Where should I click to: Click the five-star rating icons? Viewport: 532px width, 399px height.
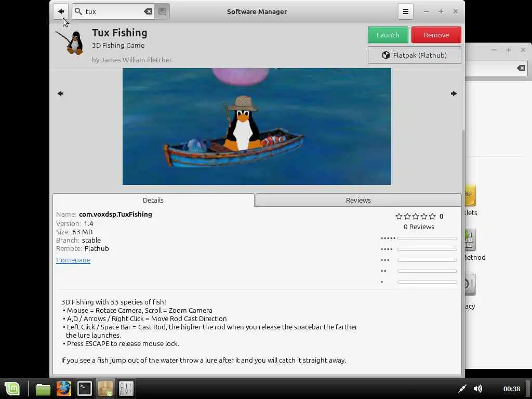coord(415,216)
